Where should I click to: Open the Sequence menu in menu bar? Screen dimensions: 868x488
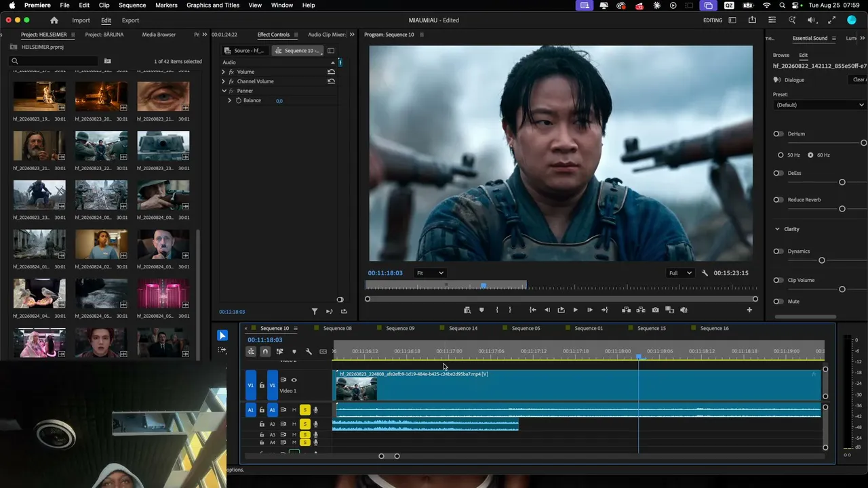pos(132,5)
